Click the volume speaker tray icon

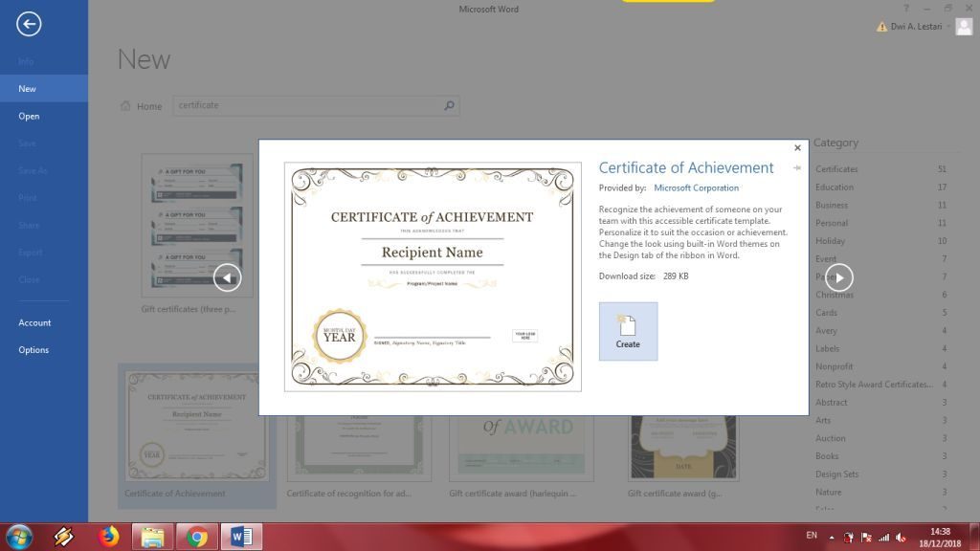click(x=901, y=538)
